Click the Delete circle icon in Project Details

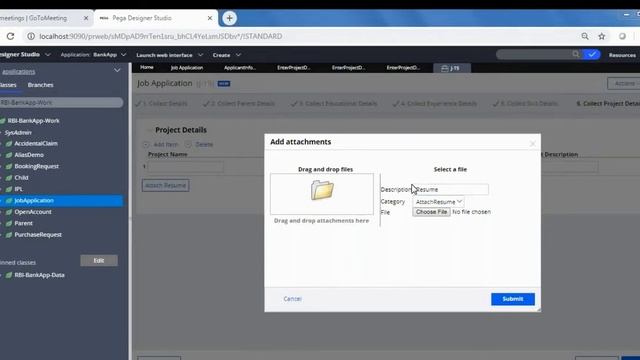188,144
